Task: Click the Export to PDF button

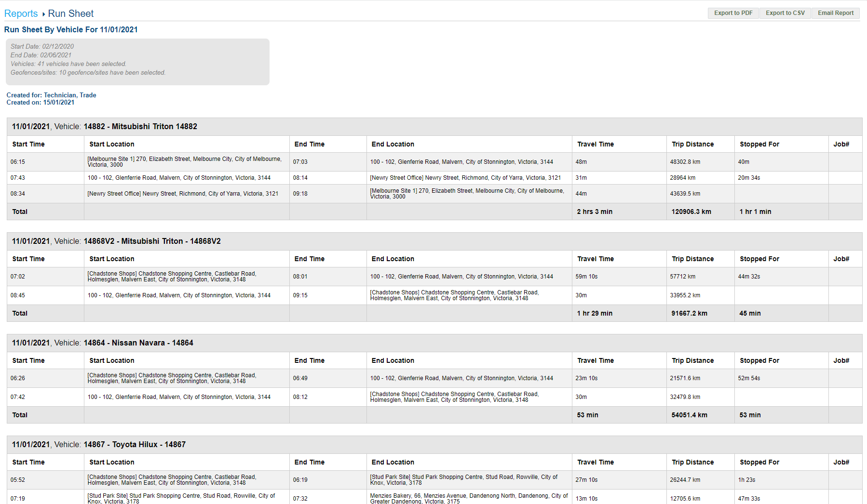Action: click(x=733, y=13)
